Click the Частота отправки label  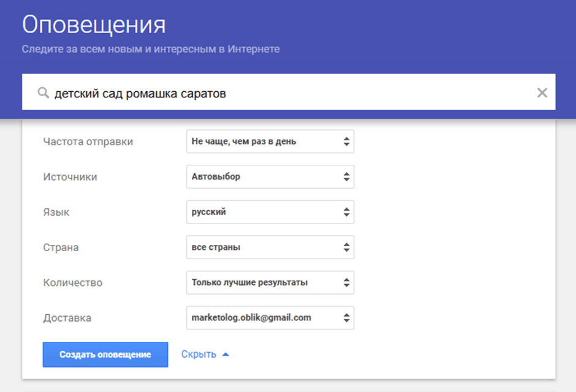[x=88, y=141]
